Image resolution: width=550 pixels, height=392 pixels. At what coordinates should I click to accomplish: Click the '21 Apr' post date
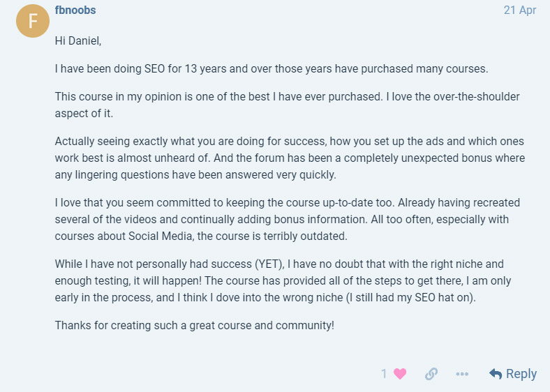coord(520,10)
